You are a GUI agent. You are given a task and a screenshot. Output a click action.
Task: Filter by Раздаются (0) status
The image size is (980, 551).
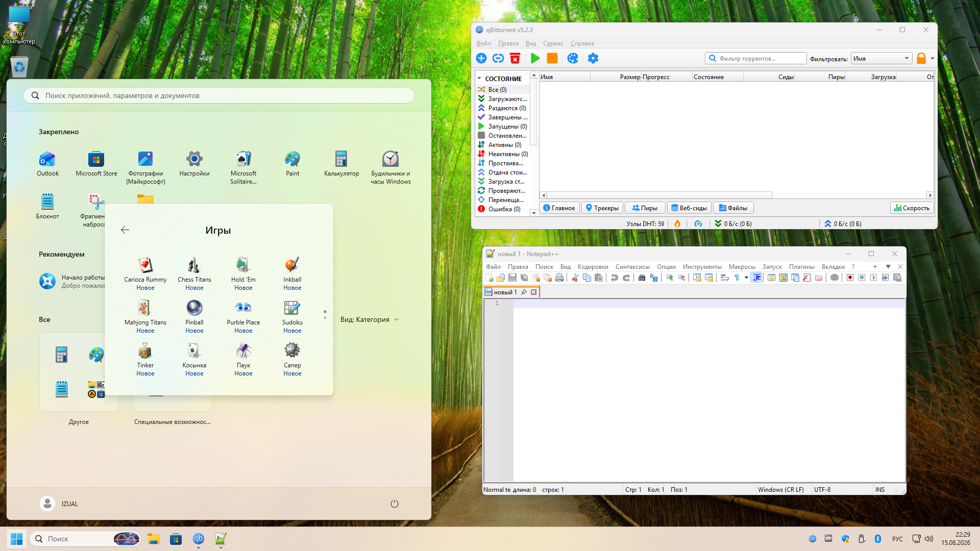click(502, 108)
